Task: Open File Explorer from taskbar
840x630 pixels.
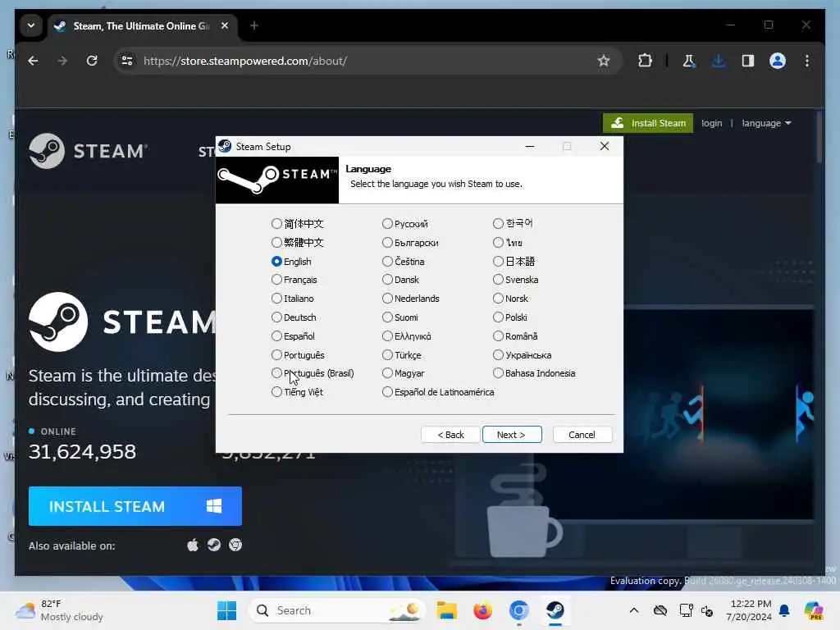Action: coord(446,610)
